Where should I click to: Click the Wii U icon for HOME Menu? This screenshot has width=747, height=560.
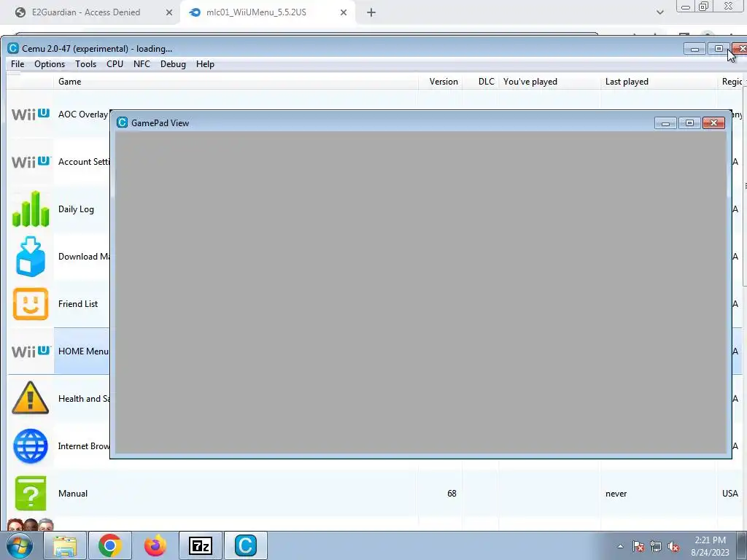[x=31, y=351]
